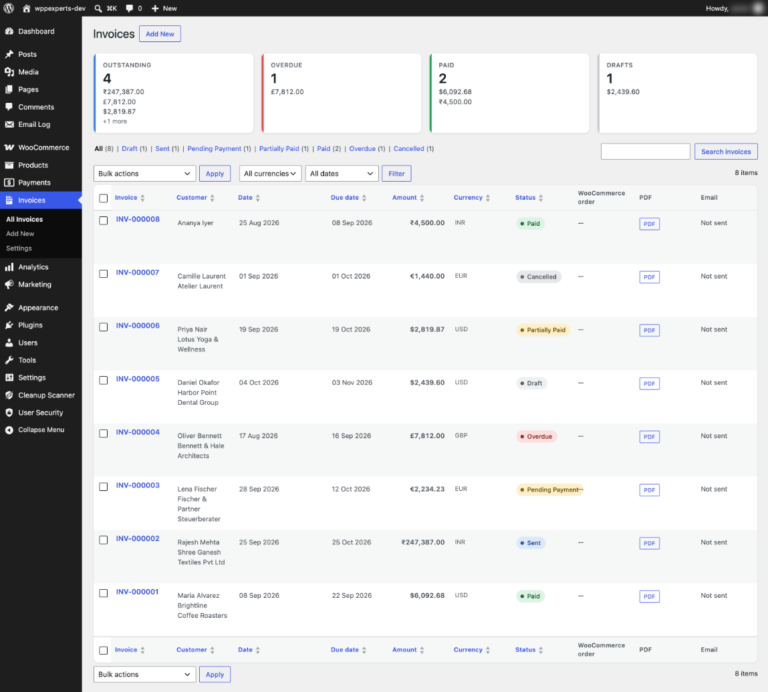Check the box for INV-000008
The height and width of the screenshot is (692, 768).
point(103,220)
